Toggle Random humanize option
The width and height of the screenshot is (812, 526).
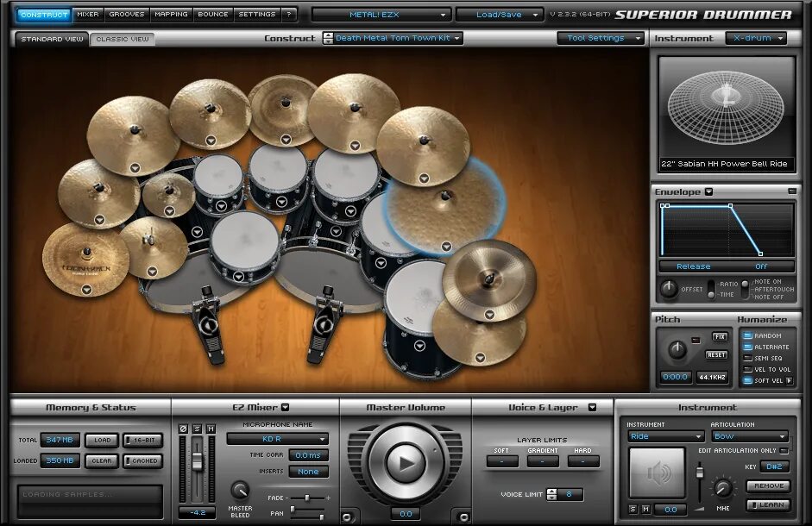pyautogui.click(x=748, y=336)
